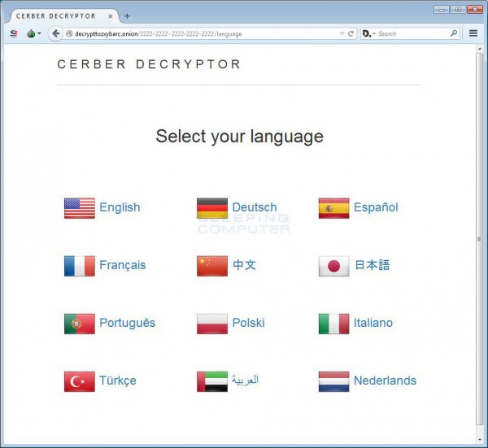Click the search magnifier icon
Viewport: 488px width, 448px height.
(454, 33)
